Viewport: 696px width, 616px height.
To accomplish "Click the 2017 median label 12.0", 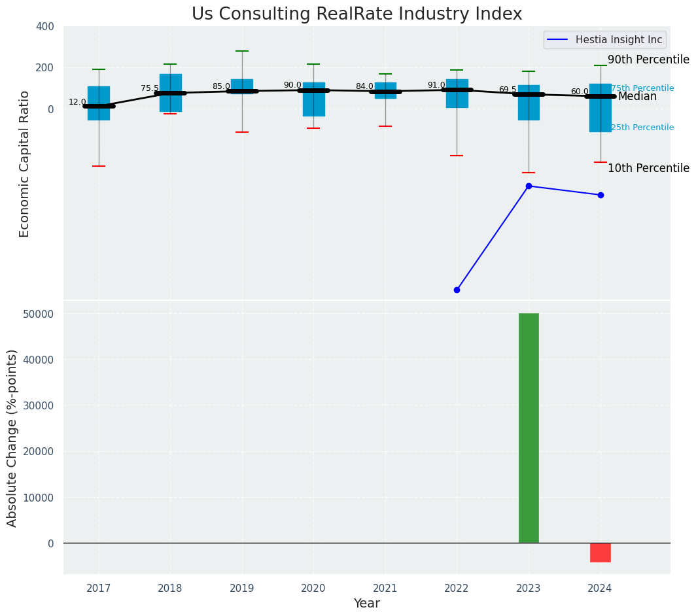I will 77,102.
